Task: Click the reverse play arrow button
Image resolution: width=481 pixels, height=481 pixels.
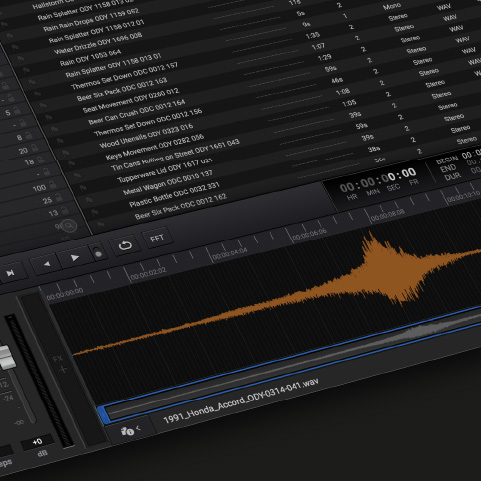Action: [47, 264]
